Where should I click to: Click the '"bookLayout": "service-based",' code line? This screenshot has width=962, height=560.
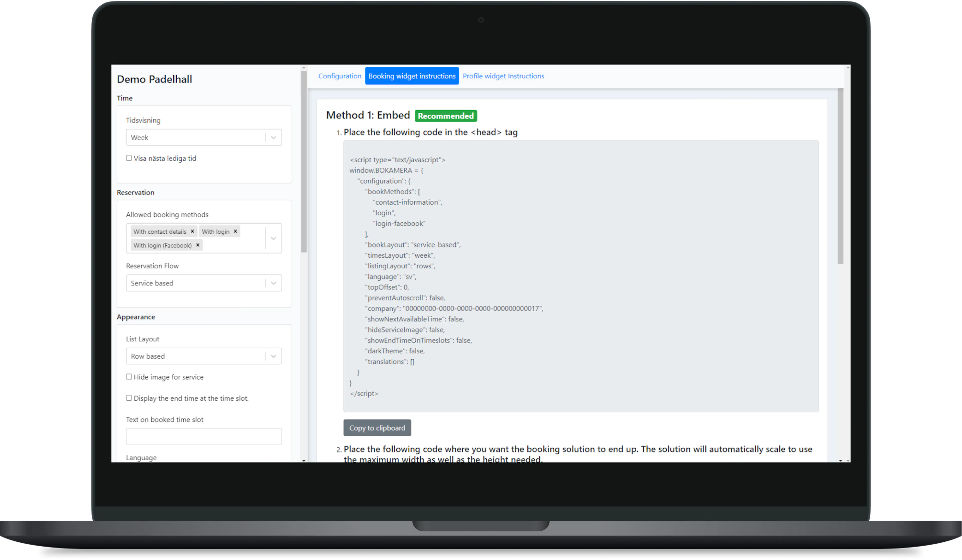(x=413, y=245)
